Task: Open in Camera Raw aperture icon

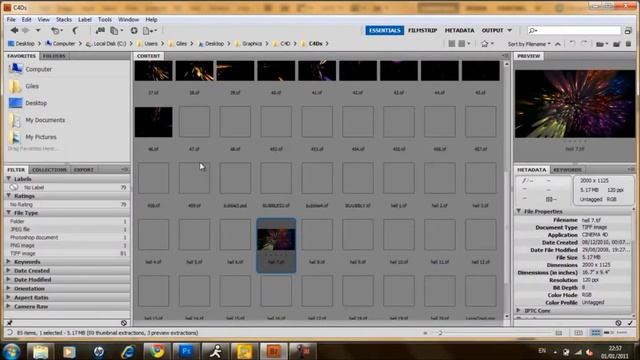Action: [x=134, y=31]
